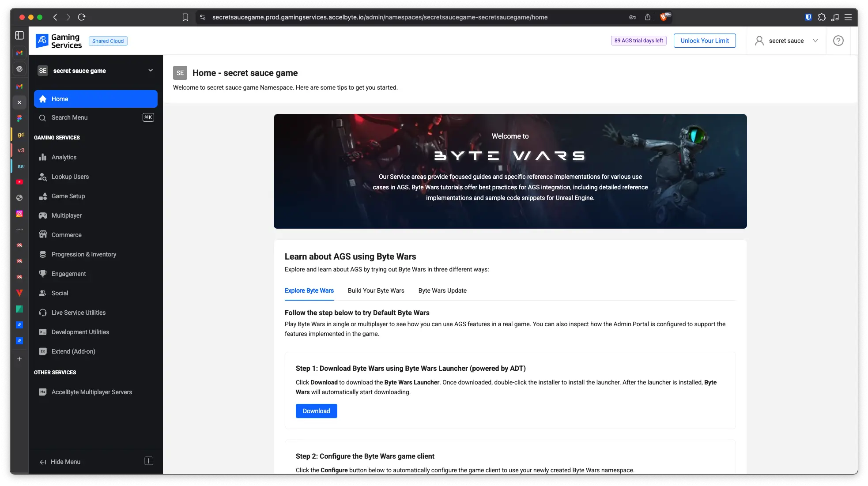The width and height of the screenshot is (868, 486).
Task: Click 'Step 2: Configure the Byte Wars game client'
Action: click(365, 456)
